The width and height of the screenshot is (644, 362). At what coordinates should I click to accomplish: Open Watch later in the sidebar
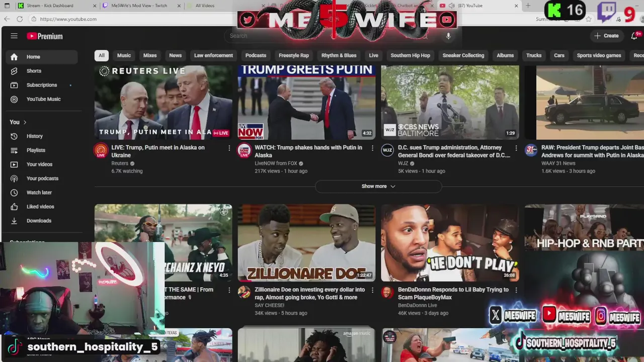[x=42, y=193]
